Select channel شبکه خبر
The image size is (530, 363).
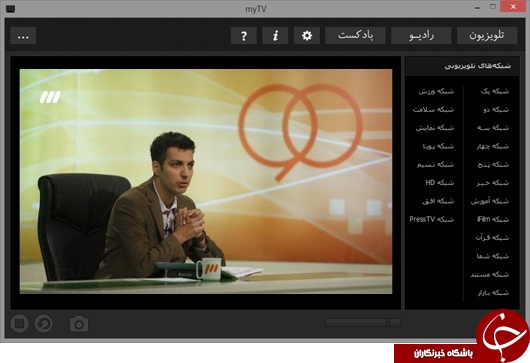tap(493, 183)
